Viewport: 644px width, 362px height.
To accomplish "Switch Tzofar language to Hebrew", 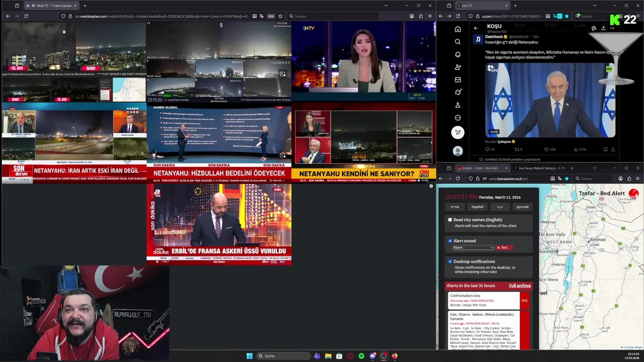I will tap(454, 207).
